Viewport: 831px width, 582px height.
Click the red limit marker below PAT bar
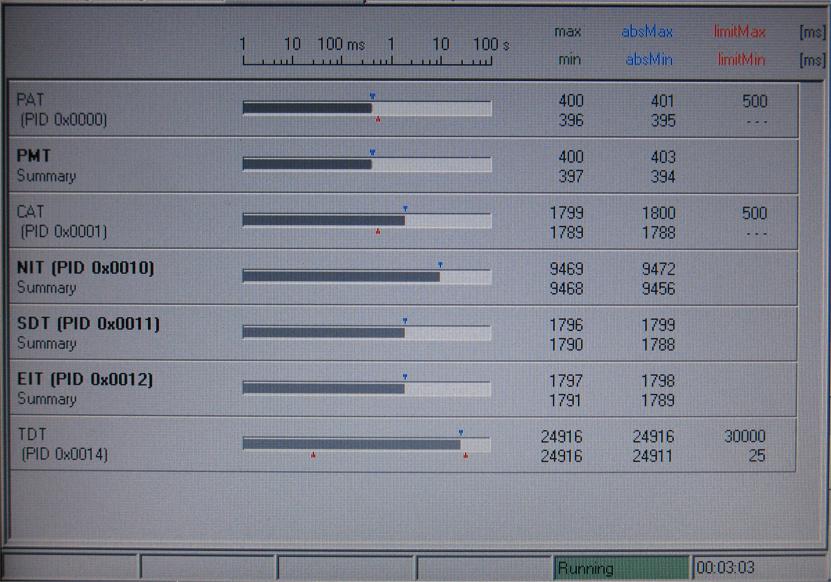(x=378, y=119)
